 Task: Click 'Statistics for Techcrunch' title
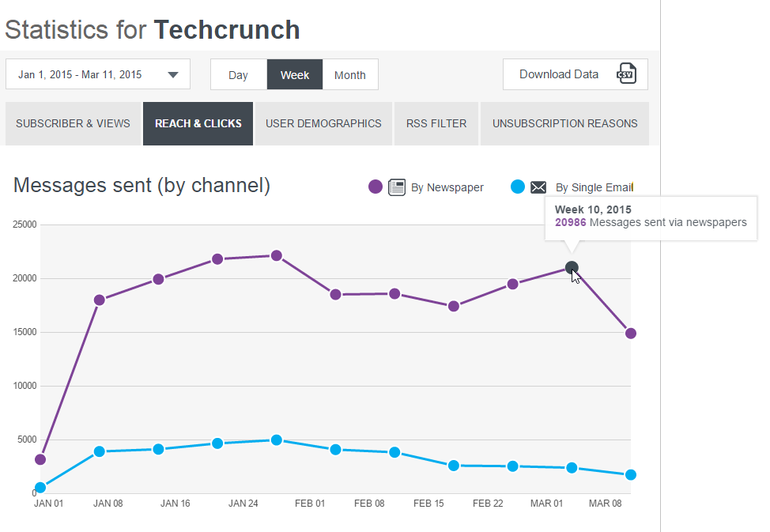153,30
